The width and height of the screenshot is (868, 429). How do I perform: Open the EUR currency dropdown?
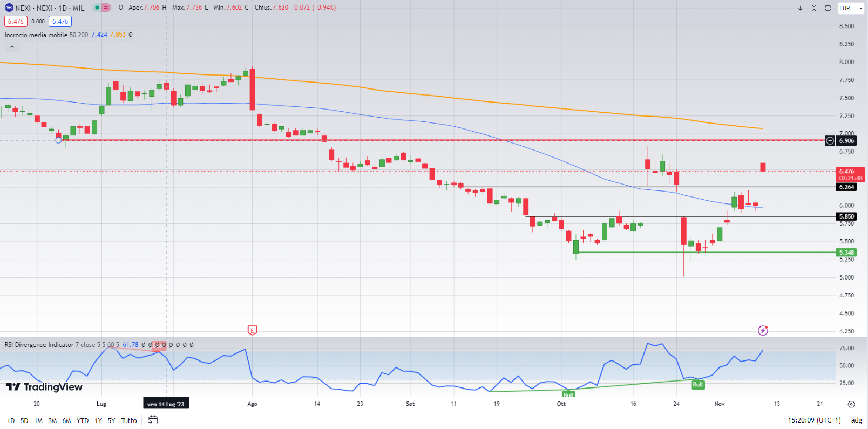point(851,8)
